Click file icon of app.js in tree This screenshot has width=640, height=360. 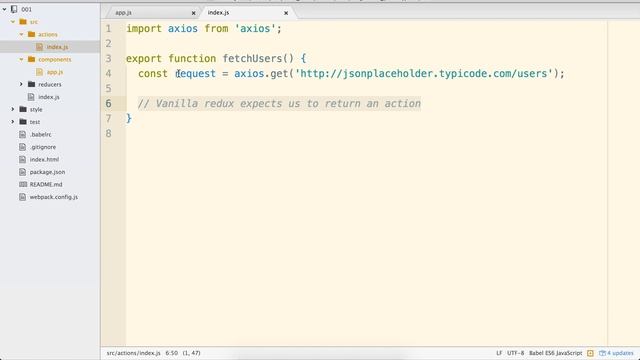tap(39, 72)
